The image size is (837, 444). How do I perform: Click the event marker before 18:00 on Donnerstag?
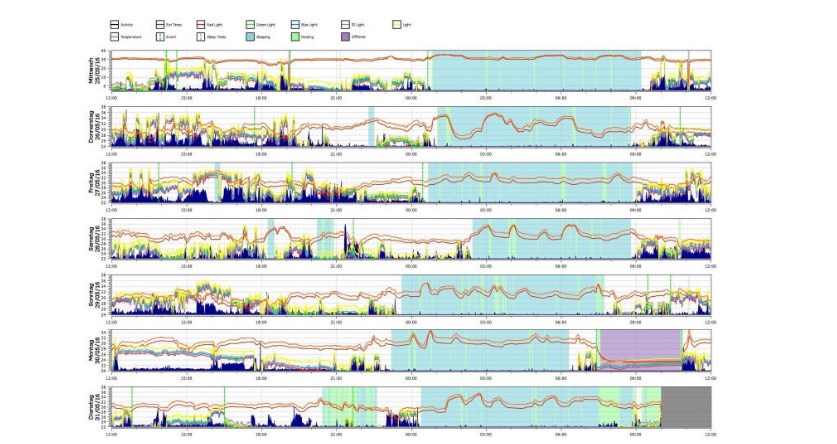[x=255, y=126]
